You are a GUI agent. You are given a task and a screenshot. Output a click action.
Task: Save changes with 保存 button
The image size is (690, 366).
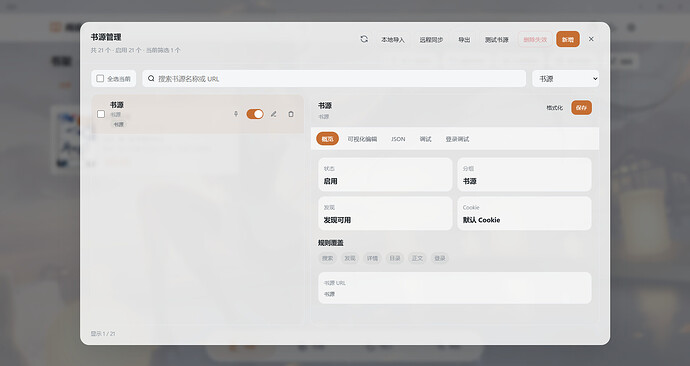tap(581, 108)
